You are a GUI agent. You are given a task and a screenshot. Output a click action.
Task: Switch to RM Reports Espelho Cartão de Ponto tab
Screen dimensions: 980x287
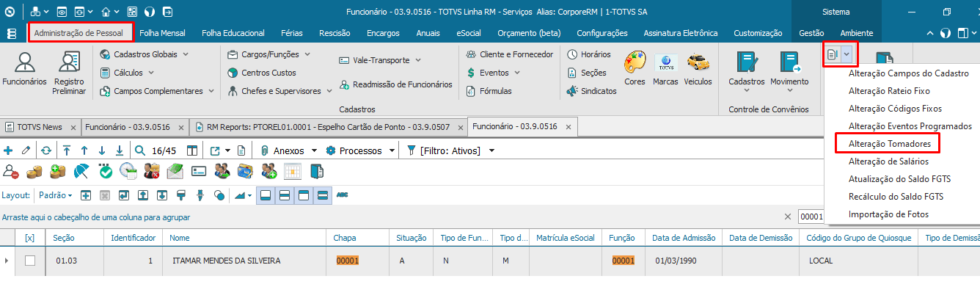327,127
